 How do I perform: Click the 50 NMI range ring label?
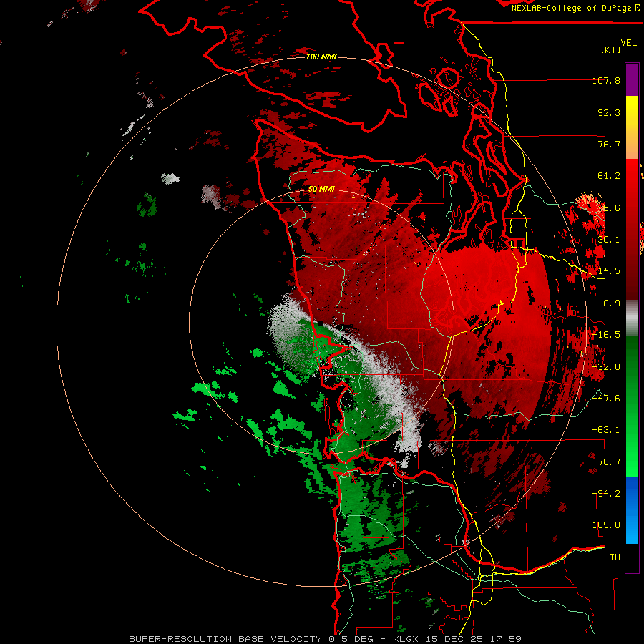tap(321, 189)
